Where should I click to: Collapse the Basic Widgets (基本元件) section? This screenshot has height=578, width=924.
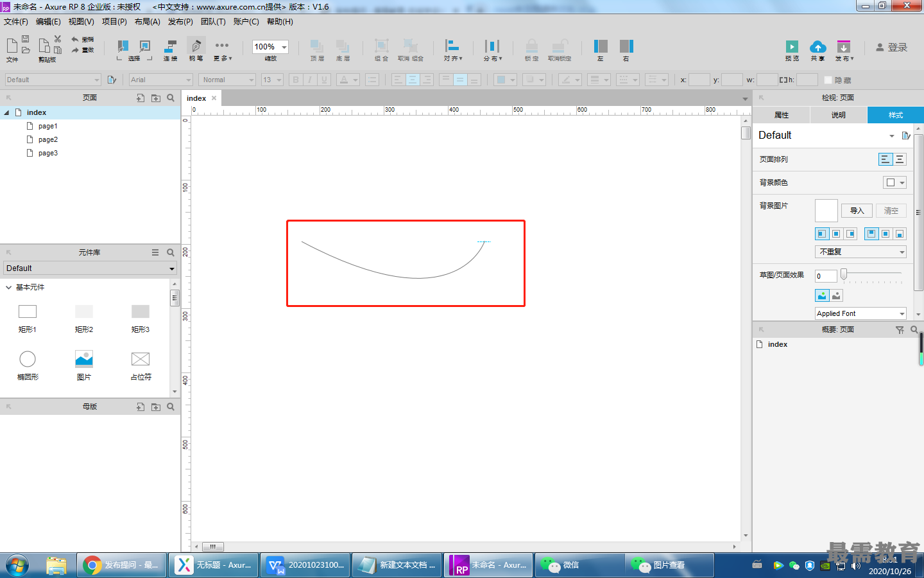[8, 287]
